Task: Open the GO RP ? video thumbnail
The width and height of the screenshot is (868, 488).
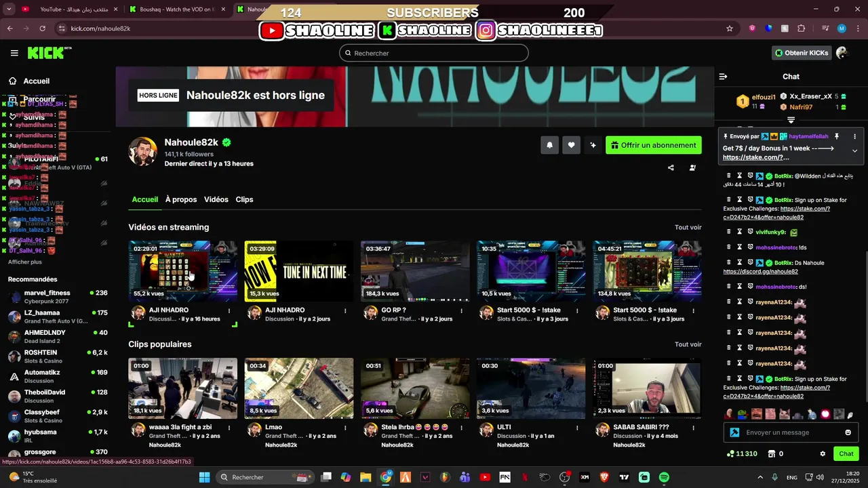Action: pyautogui.click(x=415, y=271)
